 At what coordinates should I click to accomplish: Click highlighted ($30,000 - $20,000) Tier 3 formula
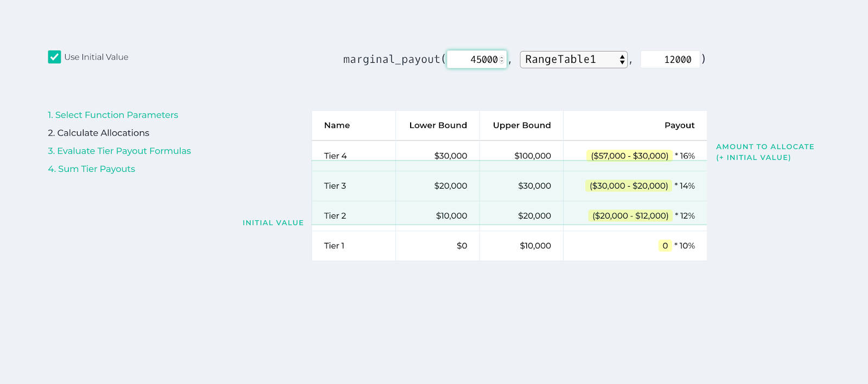coord(629,185)
